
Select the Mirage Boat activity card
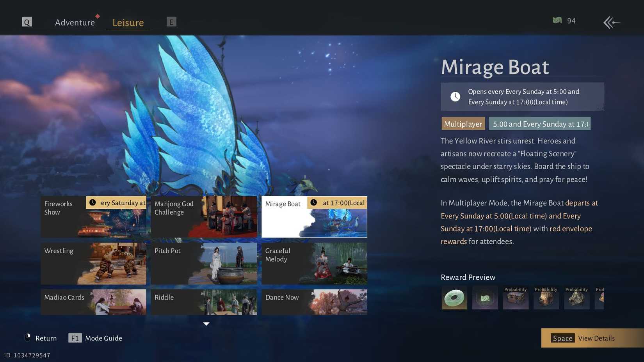point(314,216)
